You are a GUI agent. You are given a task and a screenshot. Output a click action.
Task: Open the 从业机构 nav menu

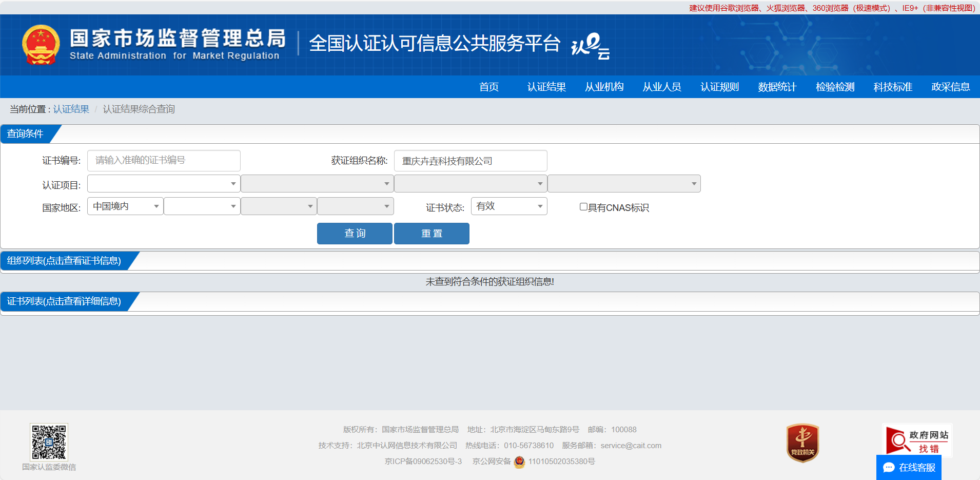[604, 87]
